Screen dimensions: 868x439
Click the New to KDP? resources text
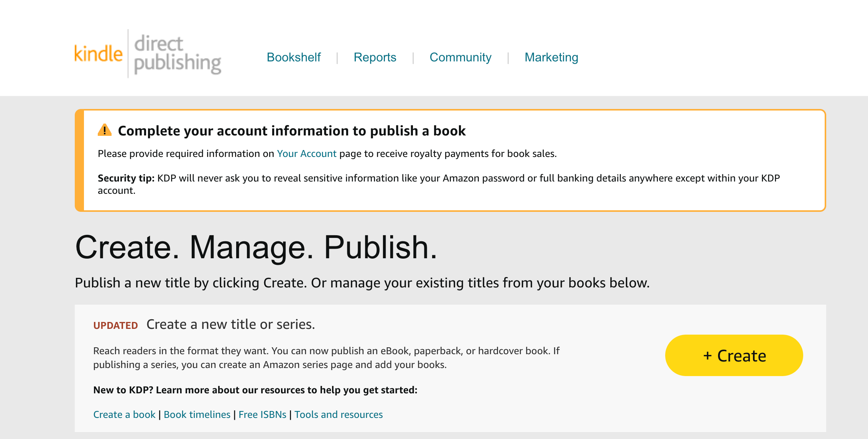click(x=255, y=390)
